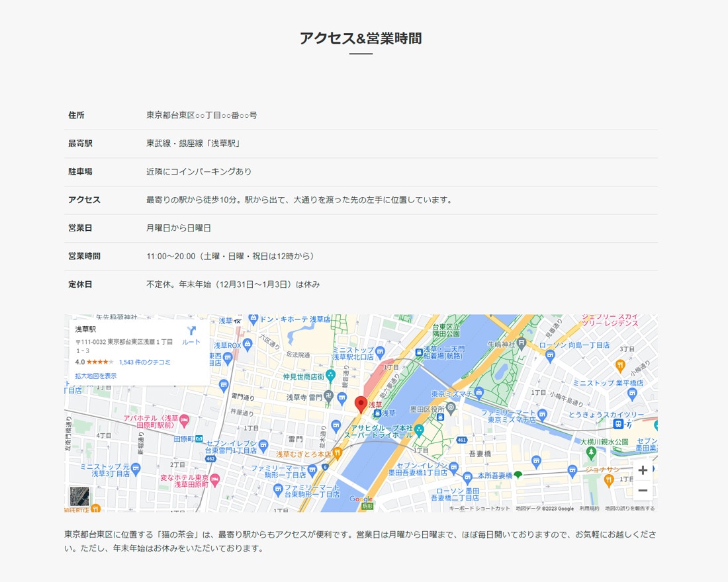The image size is (728, 582).
Task: Click the Honjo-Azumabashi station marker
Action: pyautogui.click(x=518, y=474)
